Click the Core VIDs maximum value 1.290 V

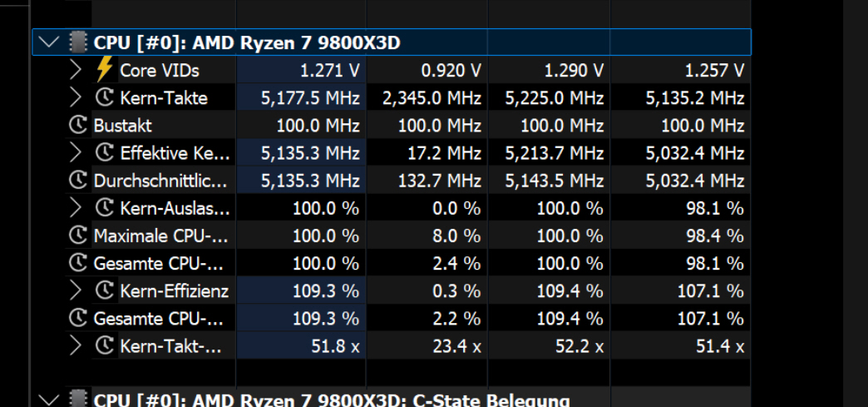click(x=573, y=71)
